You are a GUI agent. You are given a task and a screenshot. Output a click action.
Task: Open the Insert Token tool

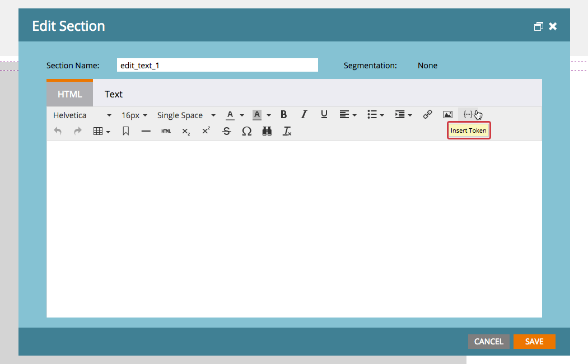click(468, 114)
